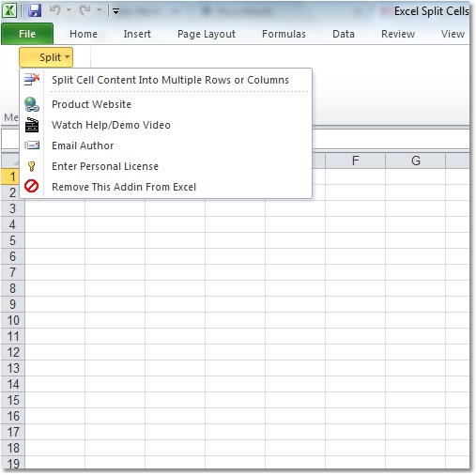Select row 12 header

12,352
